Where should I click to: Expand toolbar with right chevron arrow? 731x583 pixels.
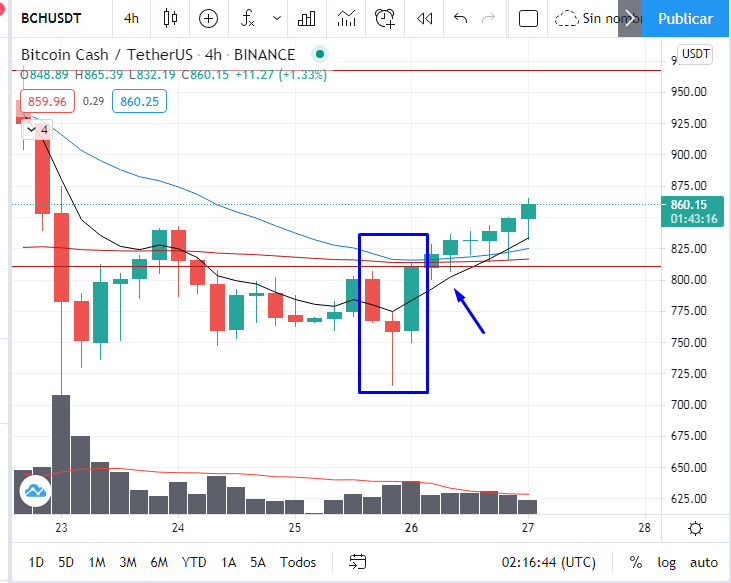[x=630, y=19]
